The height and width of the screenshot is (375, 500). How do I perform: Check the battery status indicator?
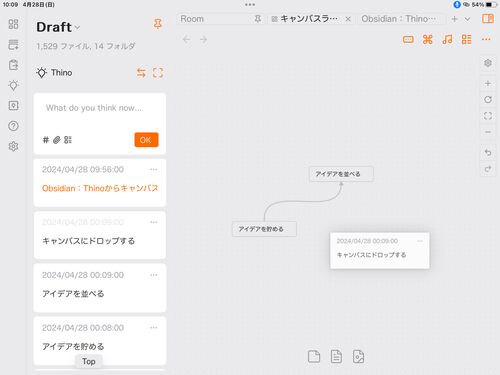tap(491, 4)
